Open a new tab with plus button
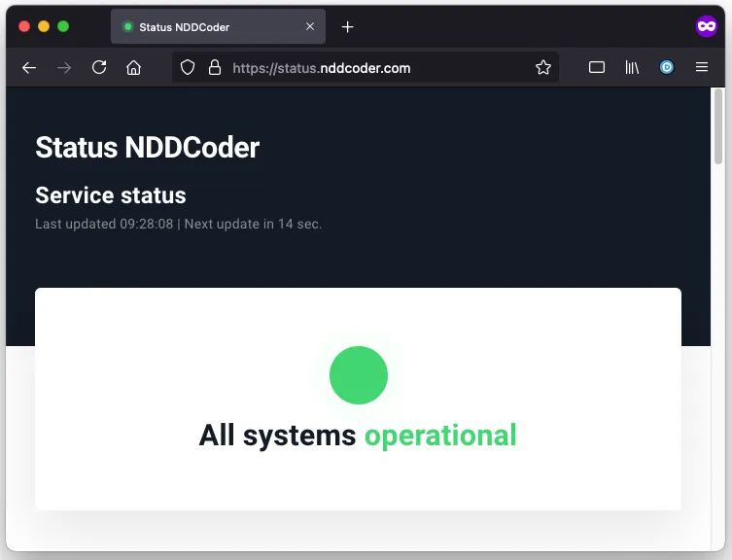Viewport: 732px width, 560px height. 348,27
